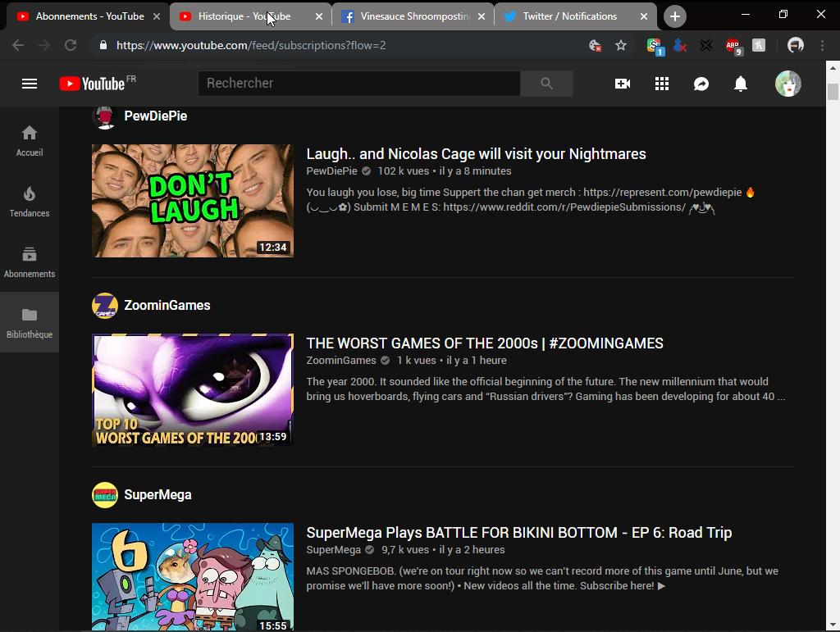Close the Twitter / Notifications tab
Screen dimensions: 840x632
point(644,16)
